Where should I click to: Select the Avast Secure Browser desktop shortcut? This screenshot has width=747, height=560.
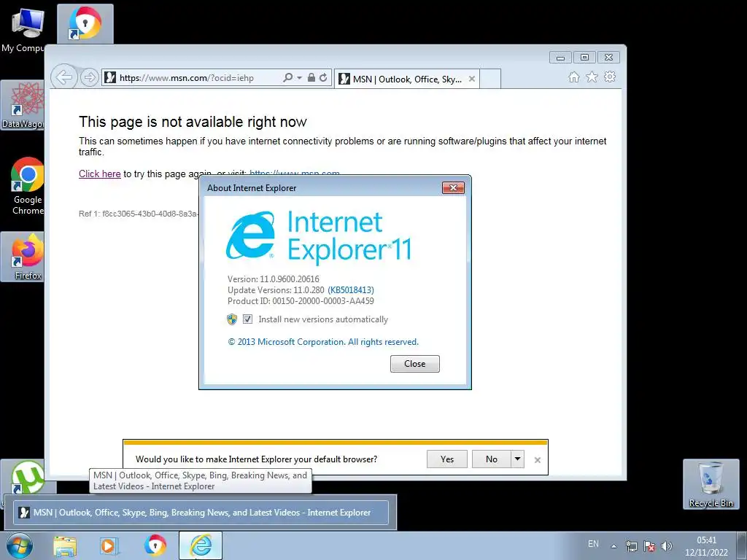pos(85,23)
